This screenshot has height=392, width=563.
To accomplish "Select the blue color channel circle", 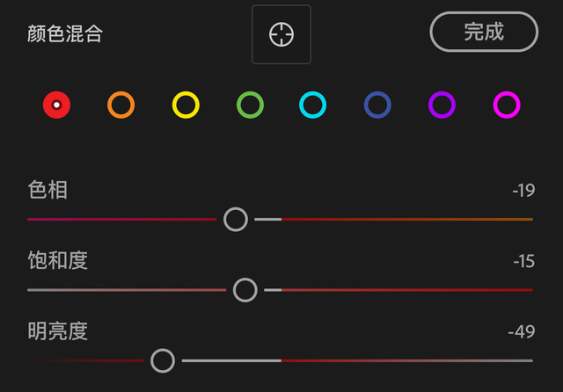I will coord(377,105).
